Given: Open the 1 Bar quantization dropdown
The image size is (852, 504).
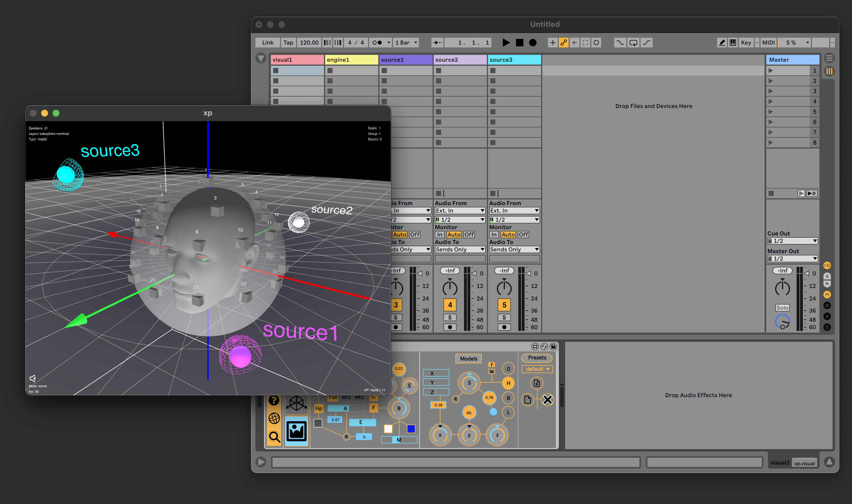Looking at the screenshot, I should click(406, 43).
